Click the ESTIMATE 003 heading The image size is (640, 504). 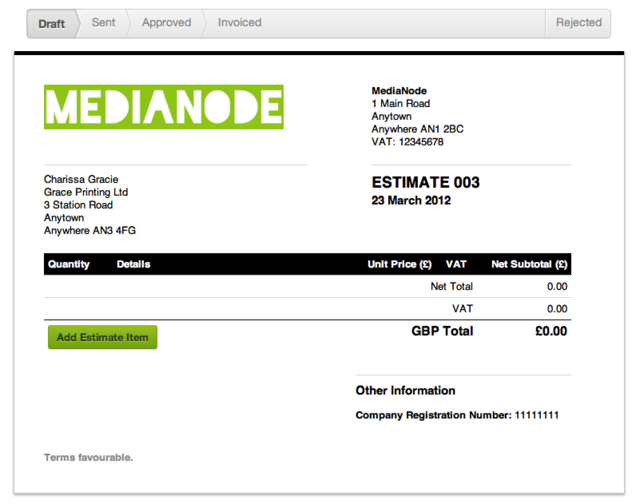(425, 182)
